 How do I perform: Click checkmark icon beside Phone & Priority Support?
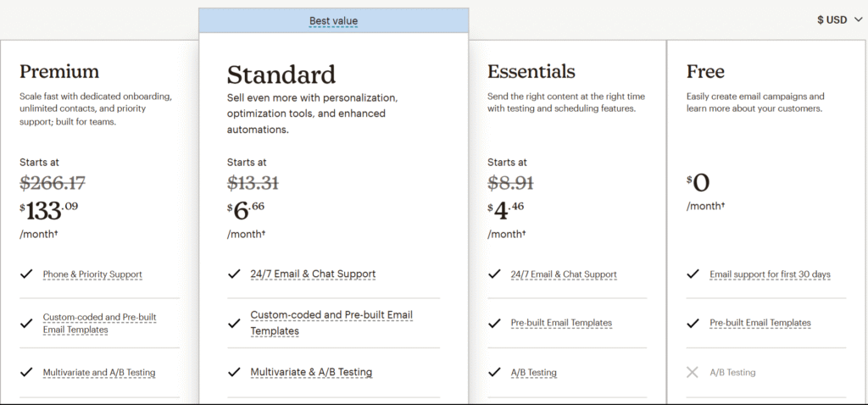(x=26, y=274)
